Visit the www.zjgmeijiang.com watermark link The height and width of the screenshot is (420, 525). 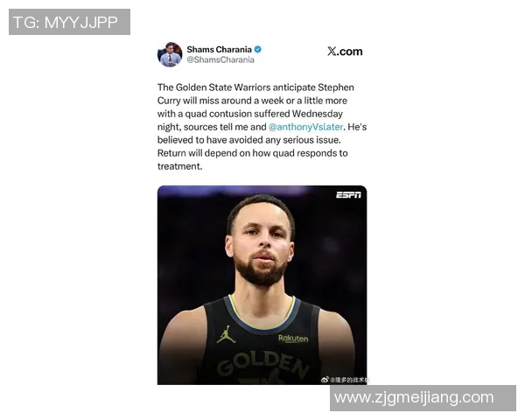[x=414, y=397]
